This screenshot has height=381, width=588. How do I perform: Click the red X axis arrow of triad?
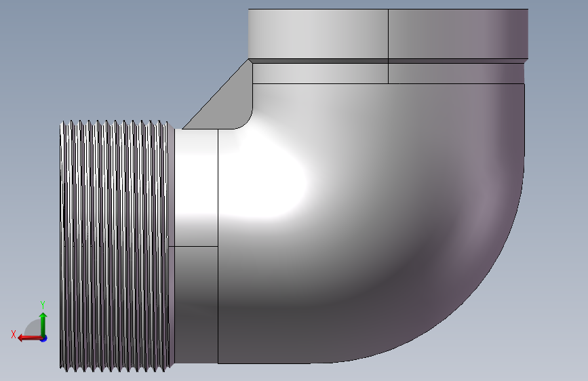30,338
